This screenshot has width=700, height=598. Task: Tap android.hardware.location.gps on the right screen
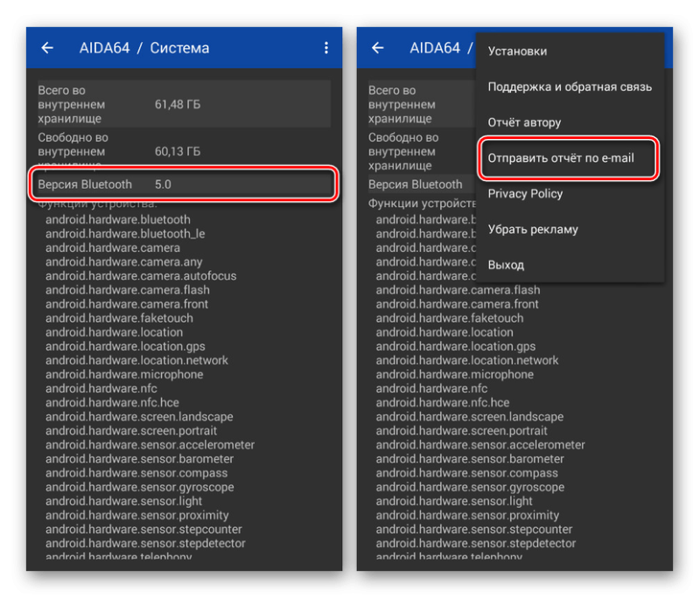click(456, 346)
